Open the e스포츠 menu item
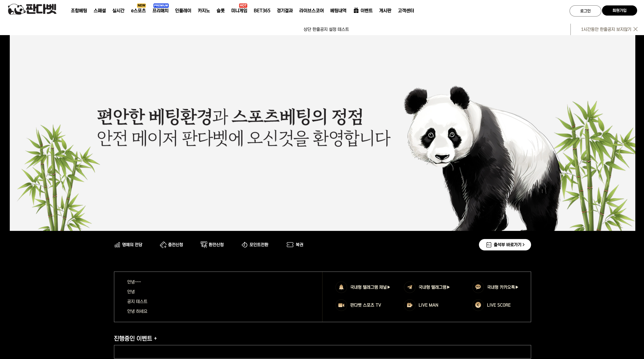The height and width of the screenshot is (359, 644). [138, 10]
